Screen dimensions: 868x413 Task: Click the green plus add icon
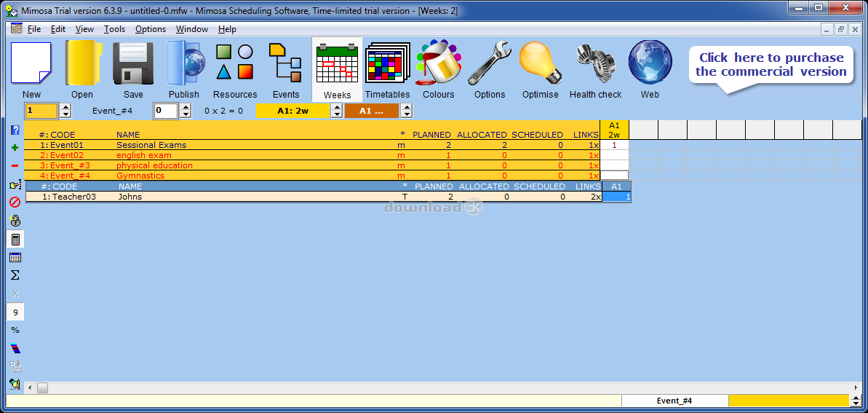click(15, 147)
